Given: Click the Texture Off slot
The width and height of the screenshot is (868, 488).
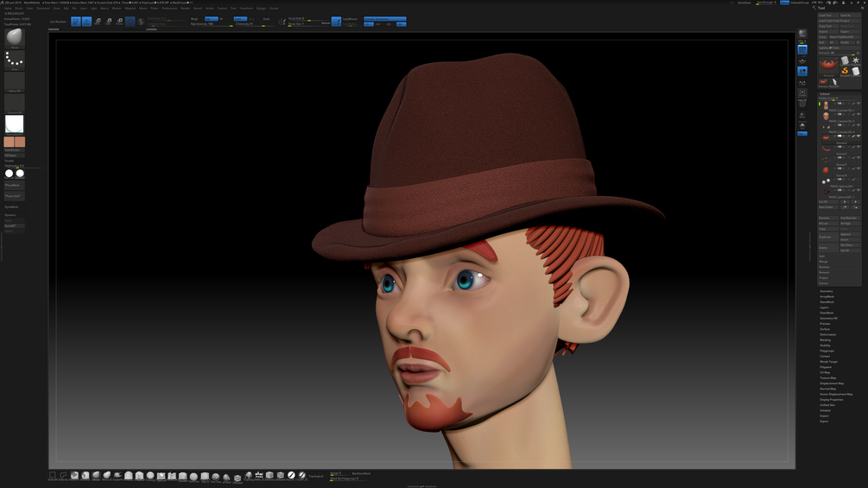Looking at the screenshot, I should pos(15,104).
